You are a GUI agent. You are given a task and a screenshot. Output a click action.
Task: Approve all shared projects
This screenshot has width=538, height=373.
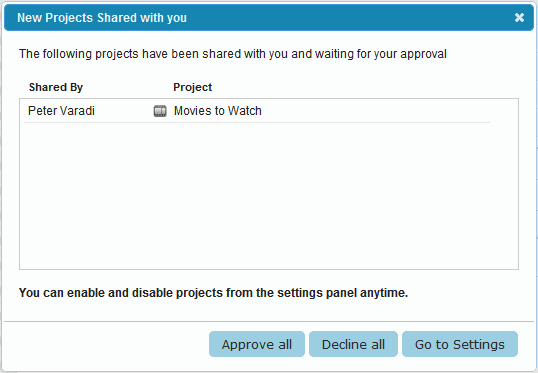pyautogui.click(x=257, y=344)
